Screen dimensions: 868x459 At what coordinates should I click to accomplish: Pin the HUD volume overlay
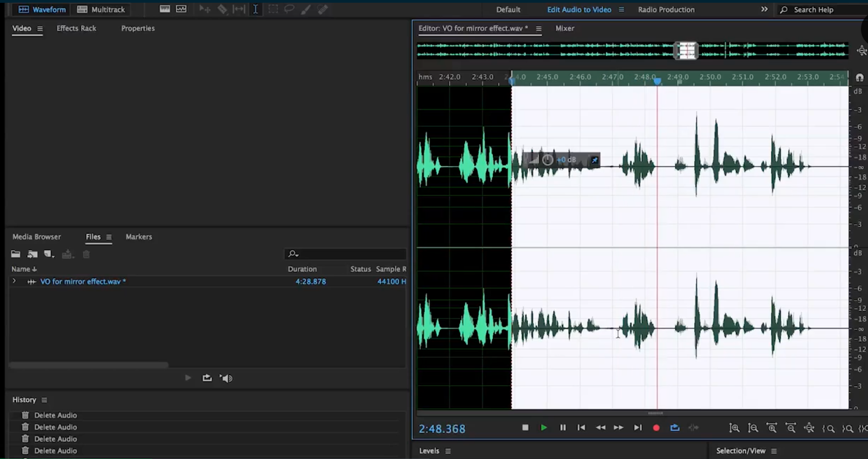pos(594,160)
